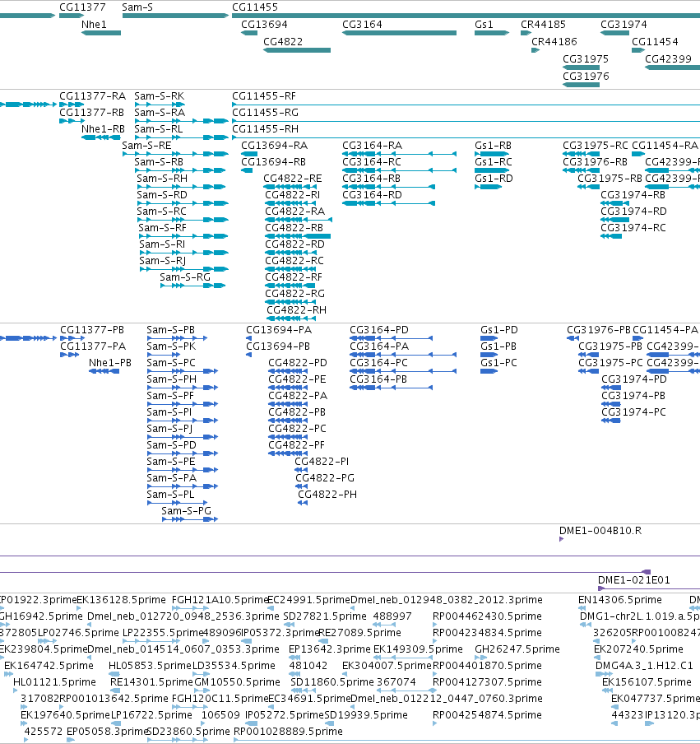Click protein CG4822-PD
The image size is (700, 744).
coord(298,363)
